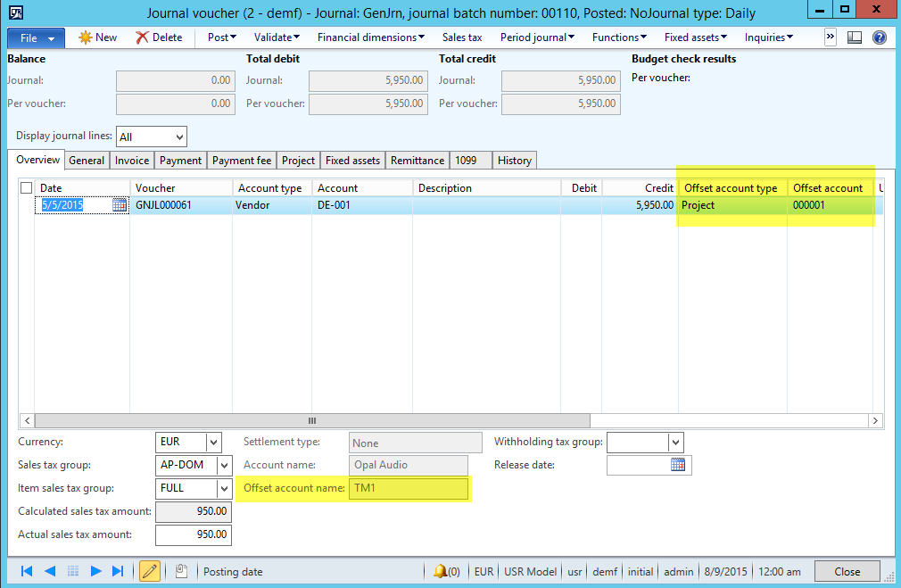Click the horizontal scrollbar of the journal grid
This screenshot has width=901, height=588.
[311, 420]
